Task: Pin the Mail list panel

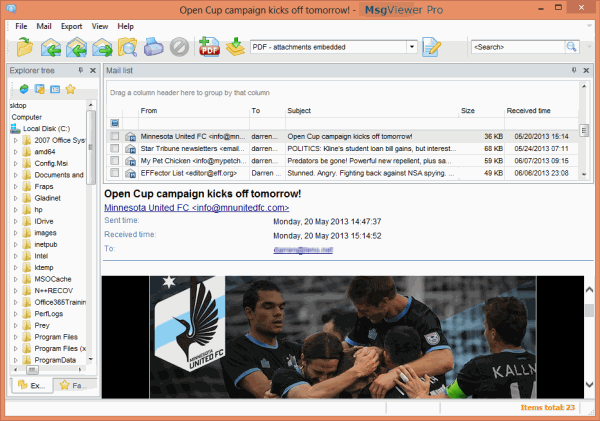Action: pyautogui.click(x=574, y=70)
